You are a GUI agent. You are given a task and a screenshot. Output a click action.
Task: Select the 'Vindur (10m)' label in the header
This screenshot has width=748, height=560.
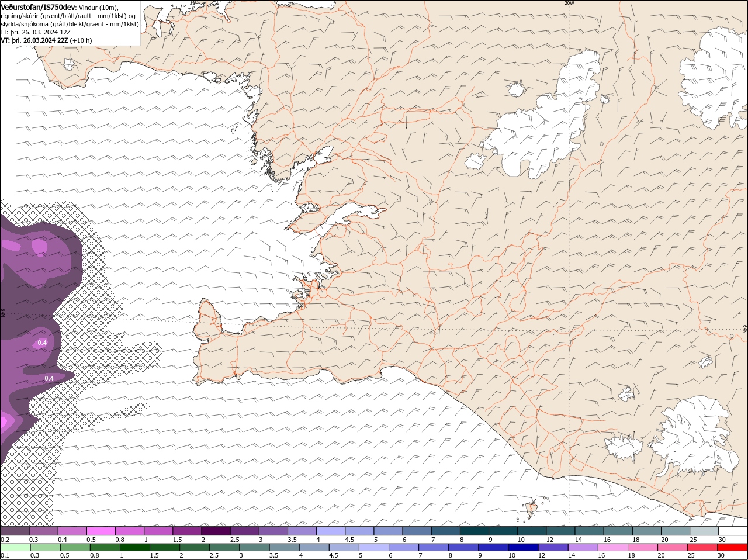click(98, 7)
